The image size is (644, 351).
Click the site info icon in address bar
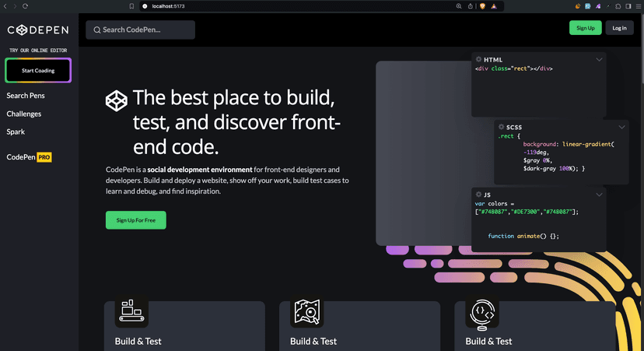[x=145, y=6]
